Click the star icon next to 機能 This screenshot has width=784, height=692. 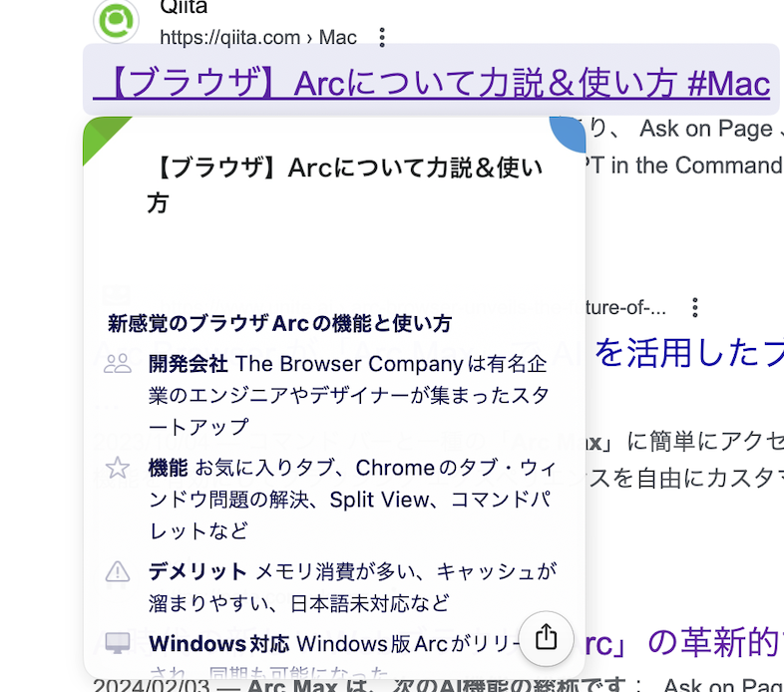click(x=118, y=468)
